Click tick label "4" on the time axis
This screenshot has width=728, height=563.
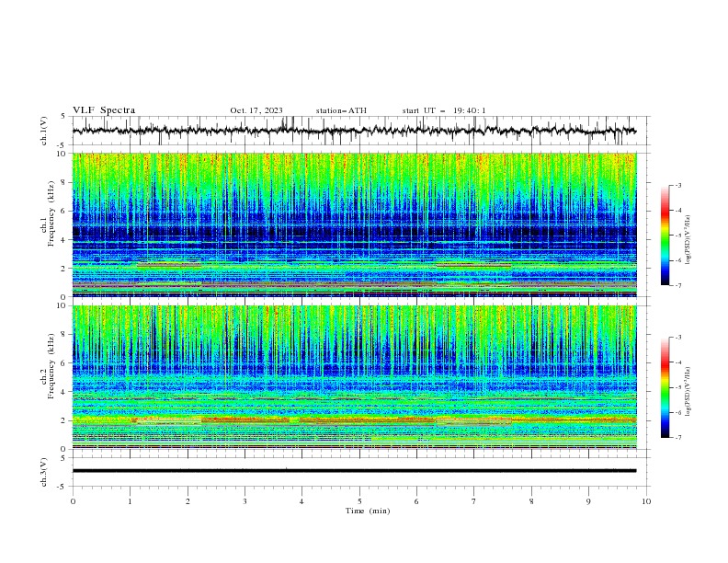coord(301,501)
